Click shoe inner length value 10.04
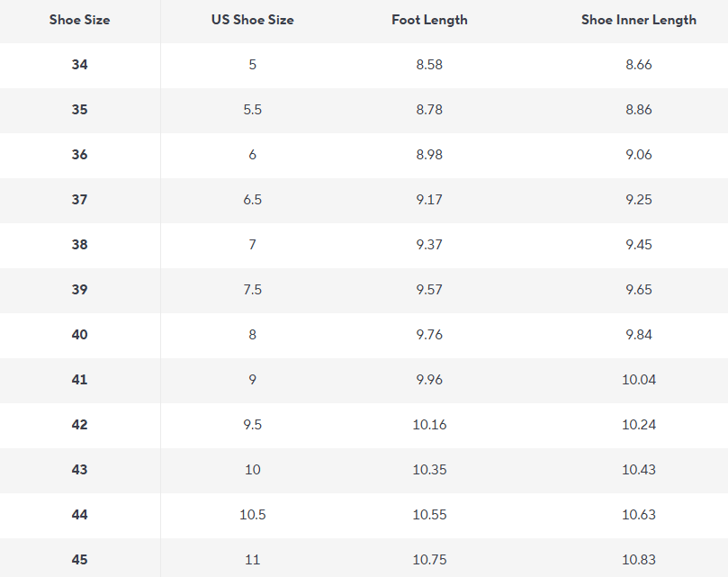Screen dimensions: 728x577 point(638,380)
